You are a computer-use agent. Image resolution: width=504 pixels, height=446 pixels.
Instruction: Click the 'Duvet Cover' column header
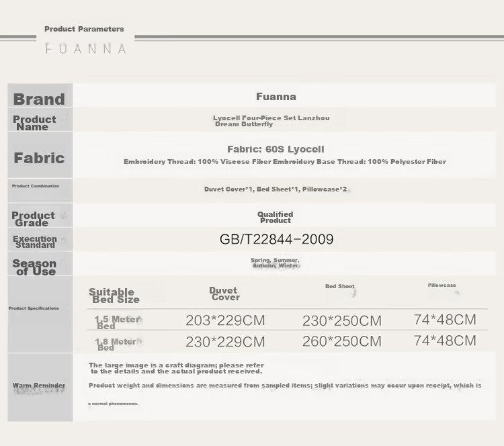click(x=224, y=294)
